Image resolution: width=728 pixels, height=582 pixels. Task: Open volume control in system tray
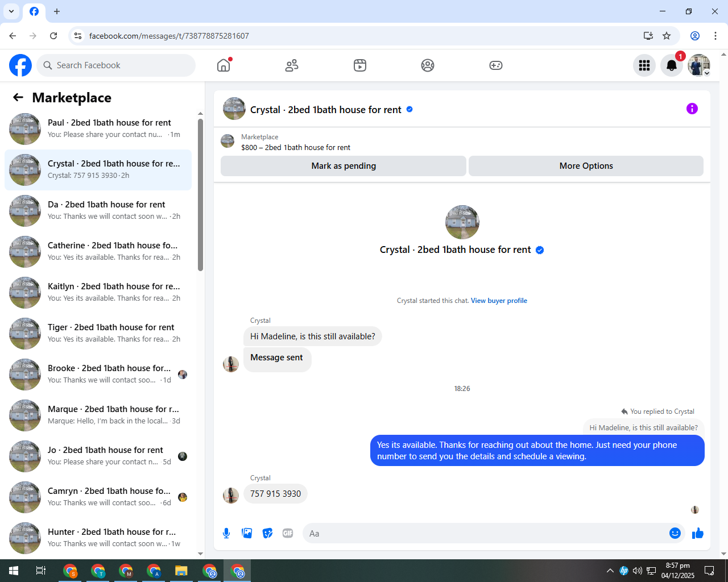pos(638,571)
